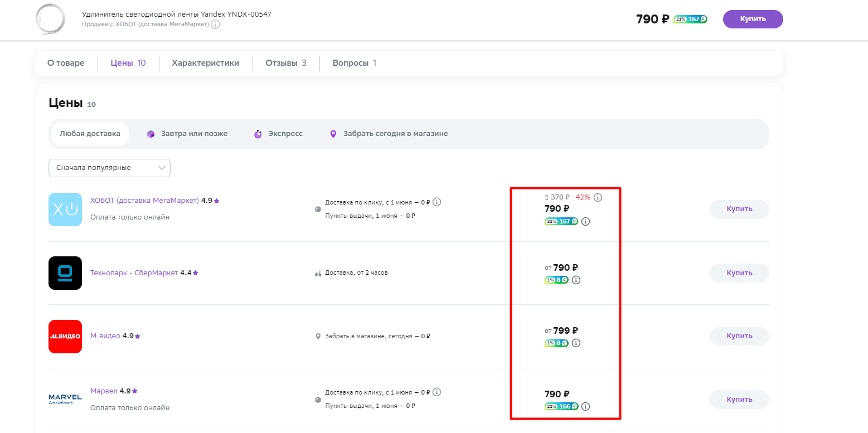Open the Характеристики tab
868x433 pixels.
[x=206, y=63]
